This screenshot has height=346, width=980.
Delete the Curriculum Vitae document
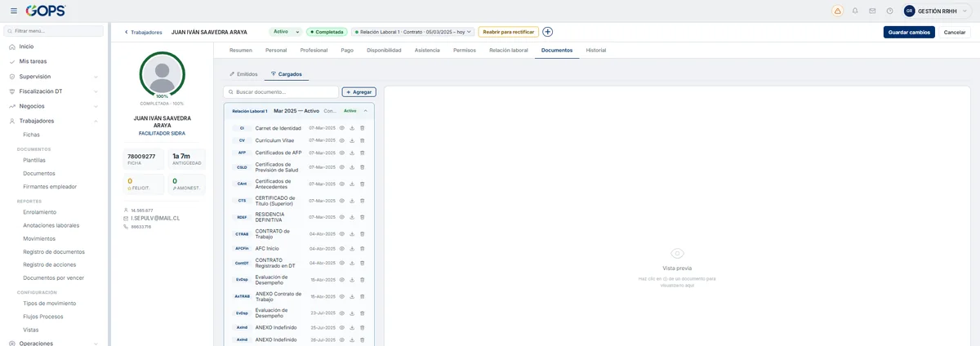(x=363, y=140)
